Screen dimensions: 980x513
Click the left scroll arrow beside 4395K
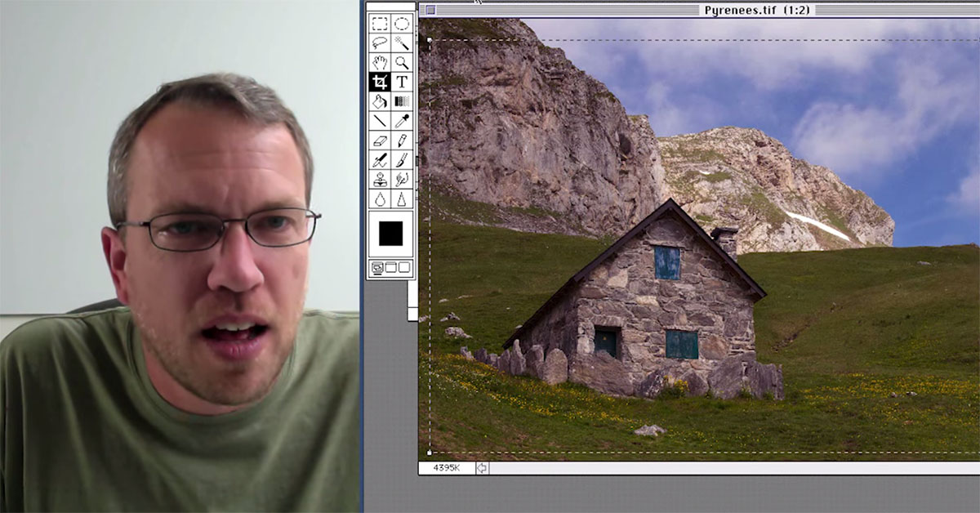click(x=483, y=468)
